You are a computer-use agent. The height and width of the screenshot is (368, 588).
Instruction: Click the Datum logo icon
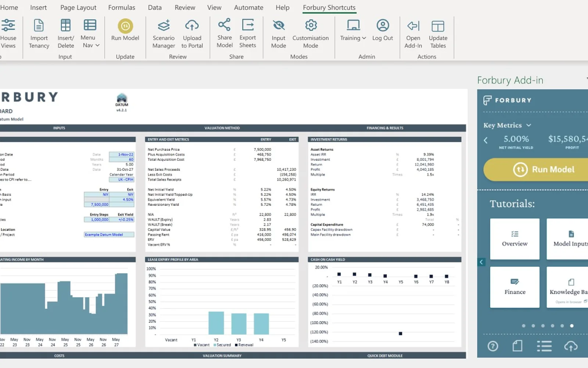(122, 98)
